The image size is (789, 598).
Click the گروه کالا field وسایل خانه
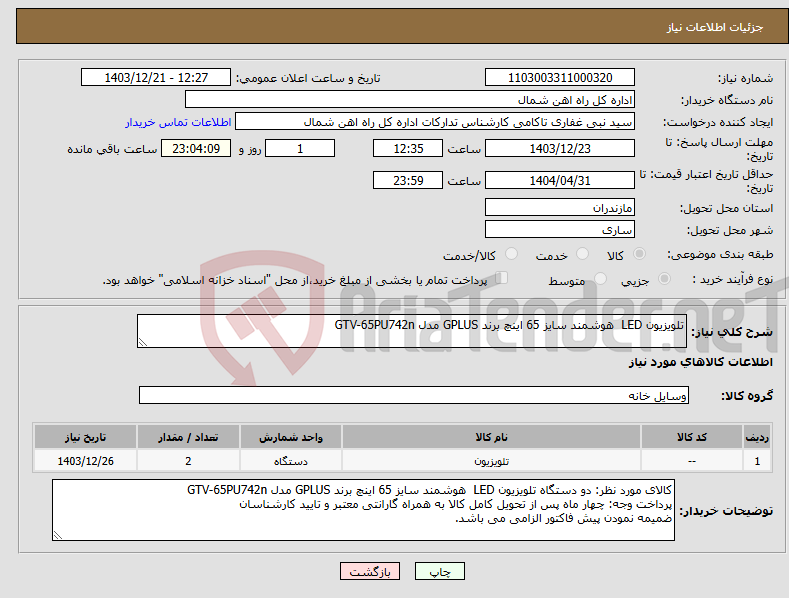coord(414,396)
